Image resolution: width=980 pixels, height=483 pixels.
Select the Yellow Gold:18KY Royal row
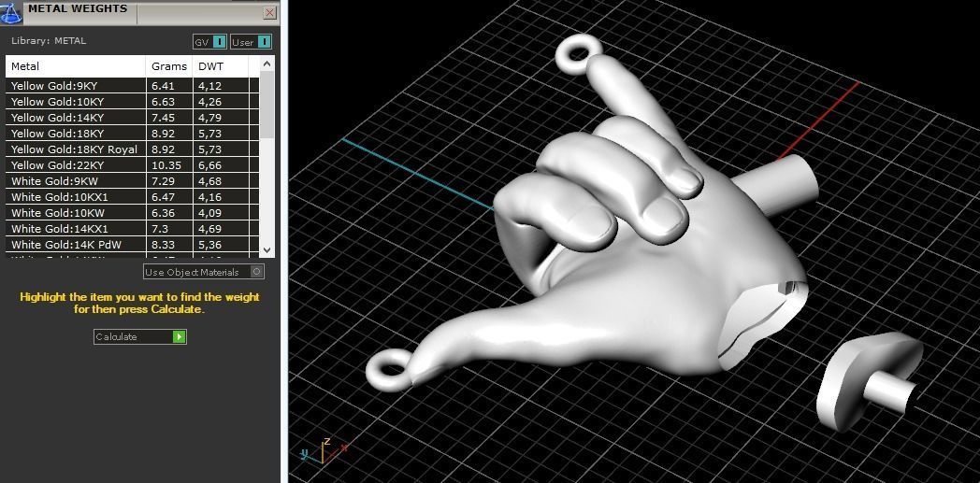(x=132, y=149)
